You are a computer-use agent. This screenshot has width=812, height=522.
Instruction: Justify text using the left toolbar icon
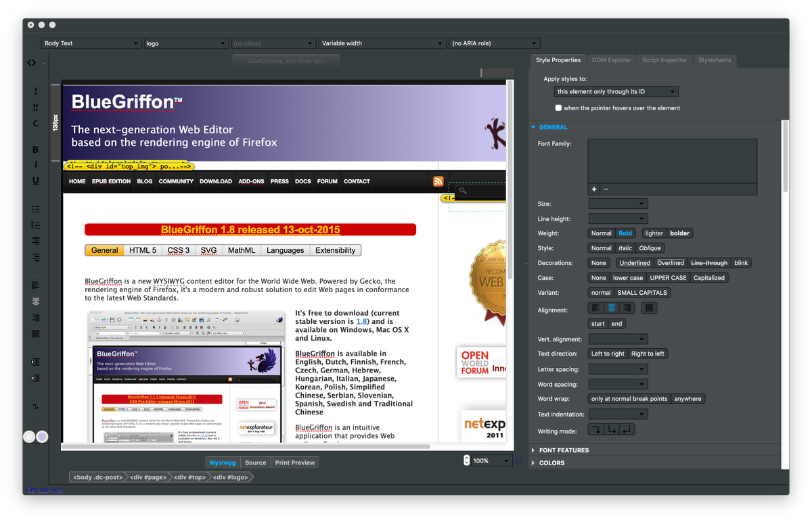pos(36,334)
